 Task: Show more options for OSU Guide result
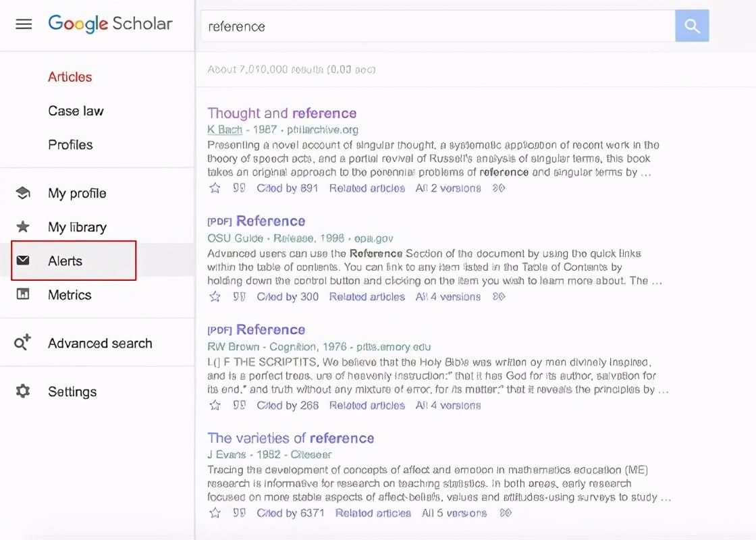tap(499, 297)
